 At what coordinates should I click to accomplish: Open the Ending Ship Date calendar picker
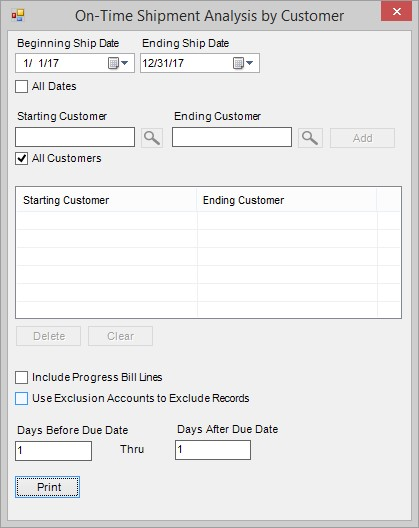243,63
